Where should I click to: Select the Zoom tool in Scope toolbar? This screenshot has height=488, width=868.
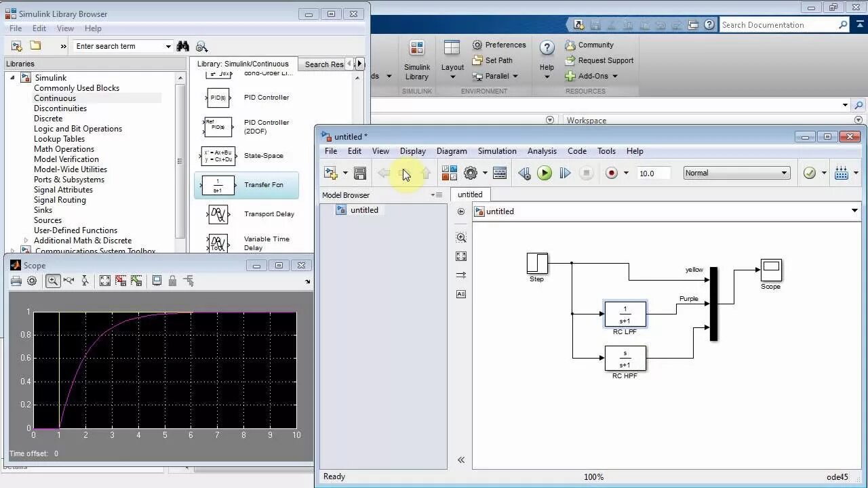pos(52,281)
